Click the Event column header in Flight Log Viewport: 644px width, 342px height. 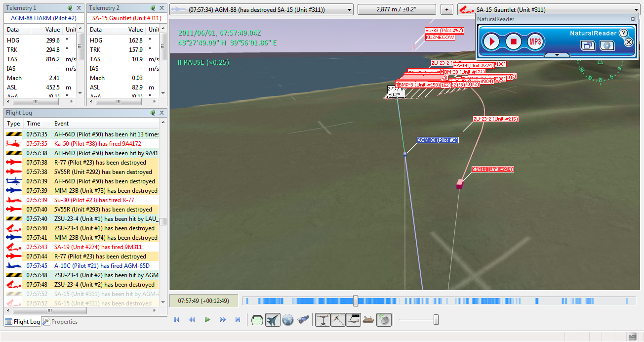106,124
